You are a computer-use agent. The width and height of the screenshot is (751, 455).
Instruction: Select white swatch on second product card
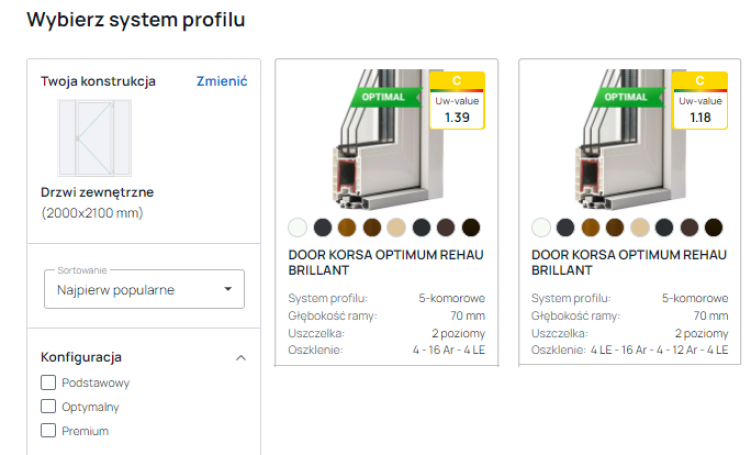point(541,227)
